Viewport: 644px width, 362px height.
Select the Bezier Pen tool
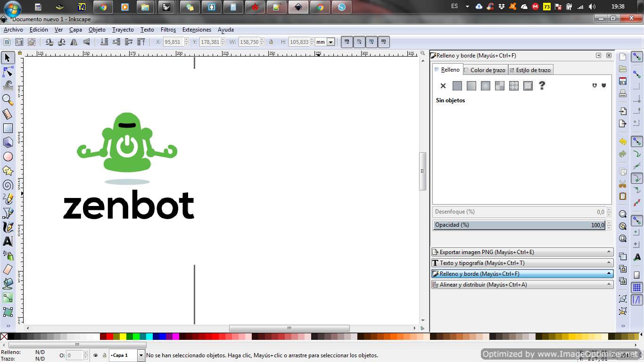point(8,213)
